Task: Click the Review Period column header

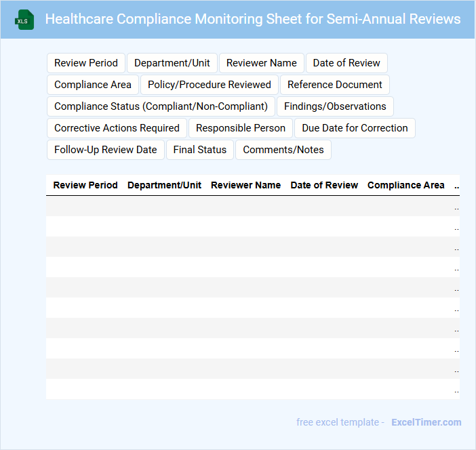Action: pos(85,185)
